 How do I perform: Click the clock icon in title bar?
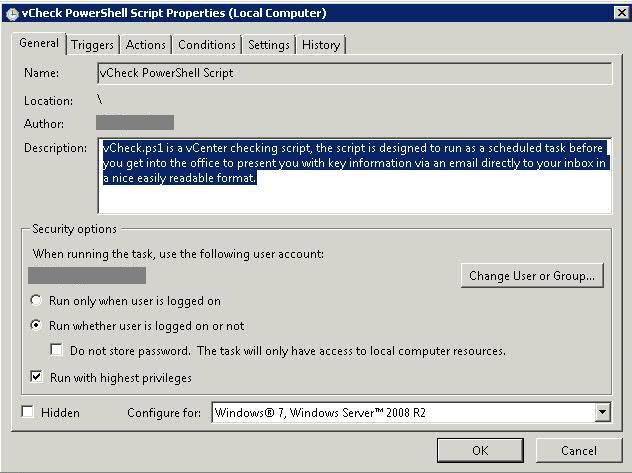(x=12, y=14)
